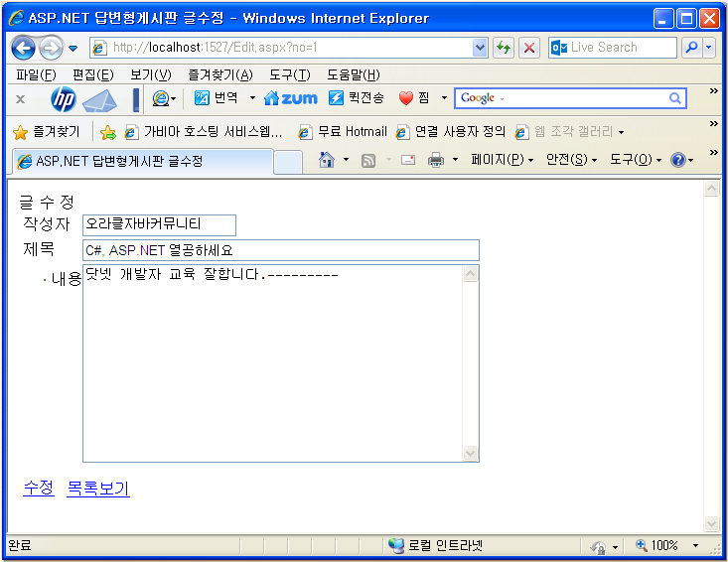Click the Refresh page icon
The height and width of the screenshot is (562, 728).
[504, 48]
